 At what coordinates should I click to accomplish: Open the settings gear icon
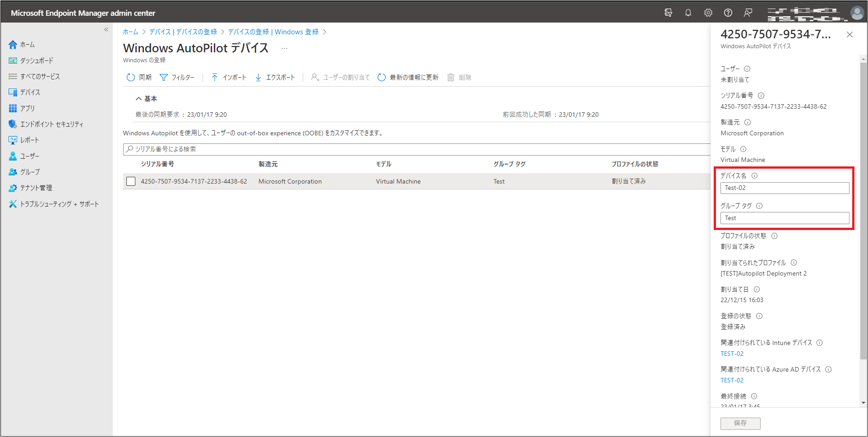708,13
